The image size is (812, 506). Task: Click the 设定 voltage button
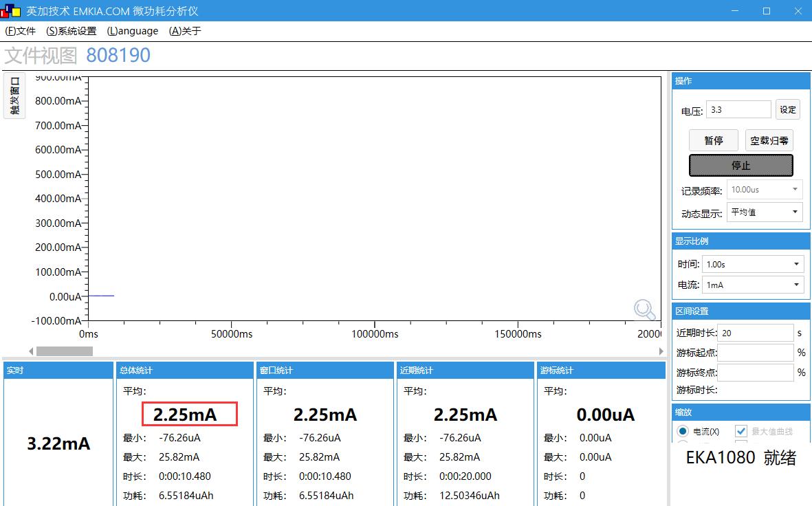tap(787, 110)
